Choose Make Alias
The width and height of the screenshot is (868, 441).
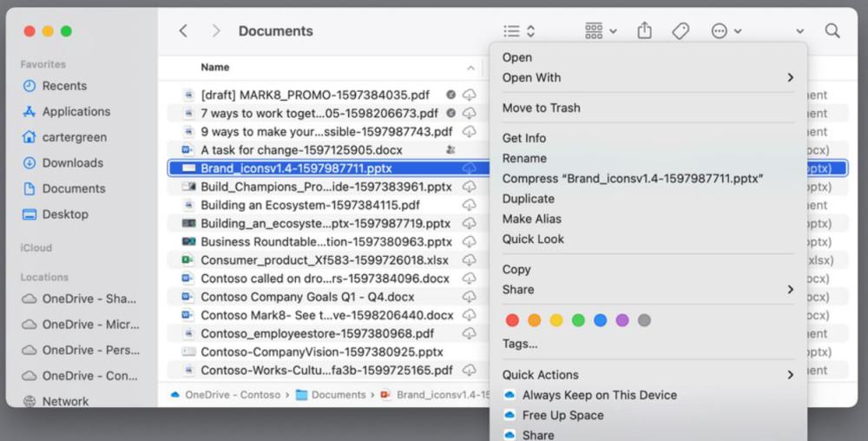pos(531,219)
